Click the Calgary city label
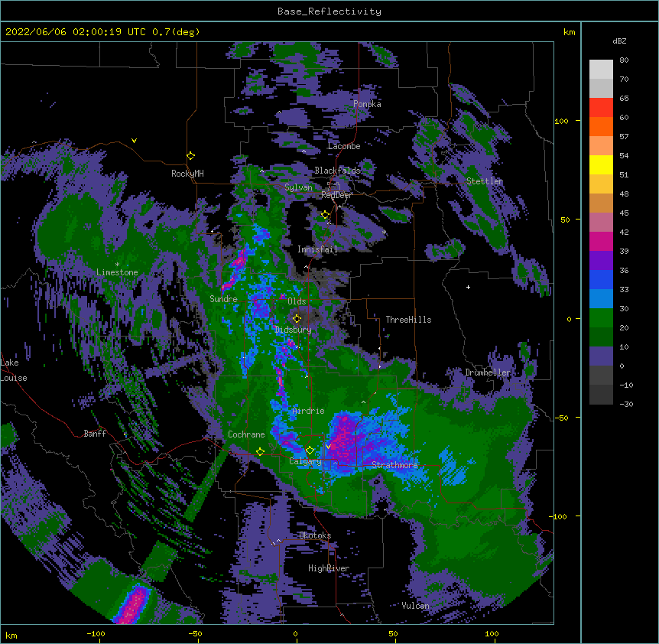Screen dimensions: 659x644 (305, 461)
